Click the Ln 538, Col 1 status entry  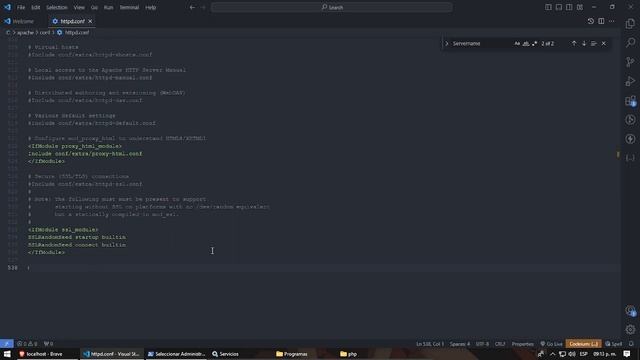click(430, 344)
